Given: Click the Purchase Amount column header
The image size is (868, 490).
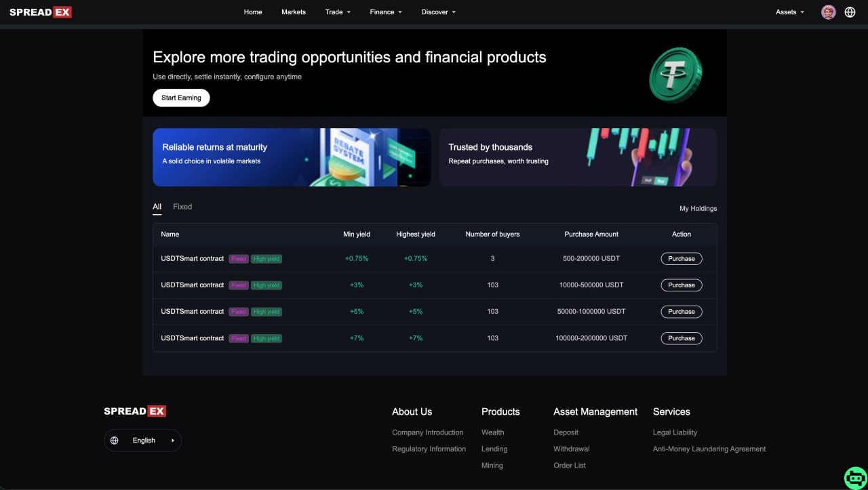Looking at the screenshot, I should click(591, 234).
